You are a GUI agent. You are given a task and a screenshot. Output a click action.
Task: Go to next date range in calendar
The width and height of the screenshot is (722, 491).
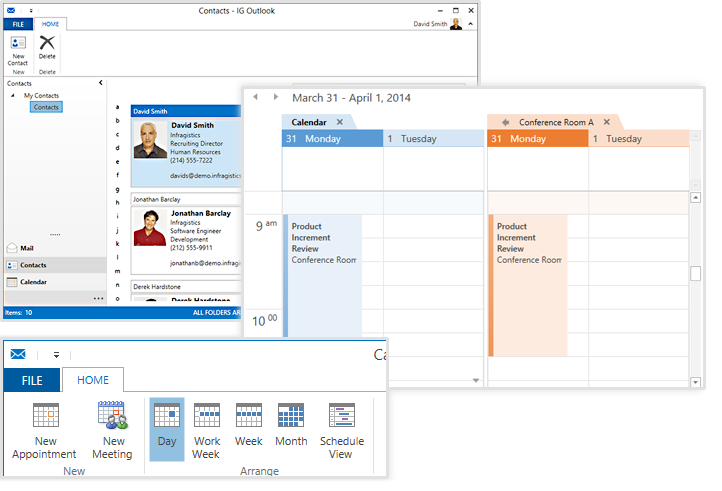(275, 97)
